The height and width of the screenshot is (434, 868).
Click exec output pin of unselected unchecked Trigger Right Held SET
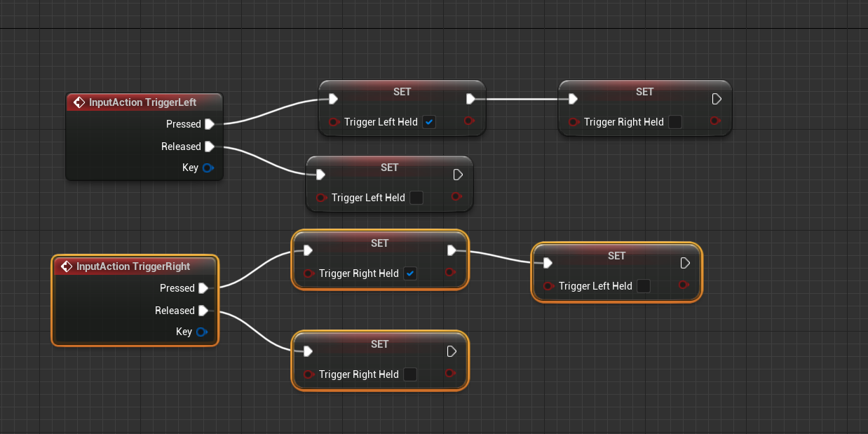(717, 99)
